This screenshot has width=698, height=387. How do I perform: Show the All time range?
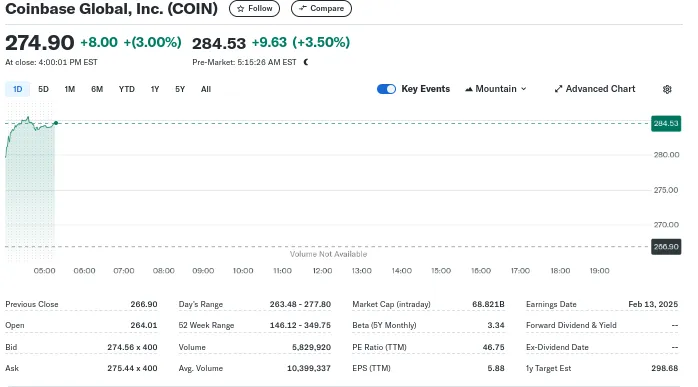206,89
